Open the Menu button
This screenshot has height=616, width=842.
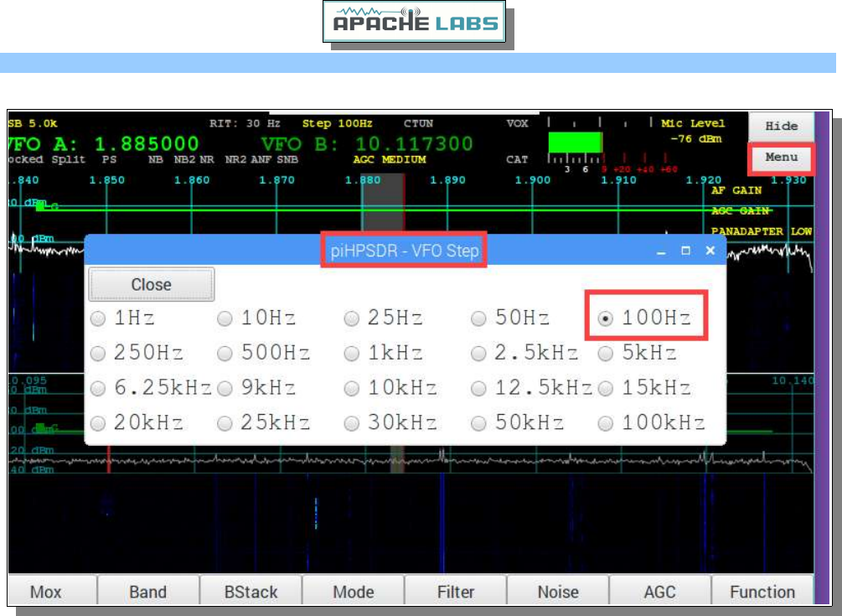[782, 158]
